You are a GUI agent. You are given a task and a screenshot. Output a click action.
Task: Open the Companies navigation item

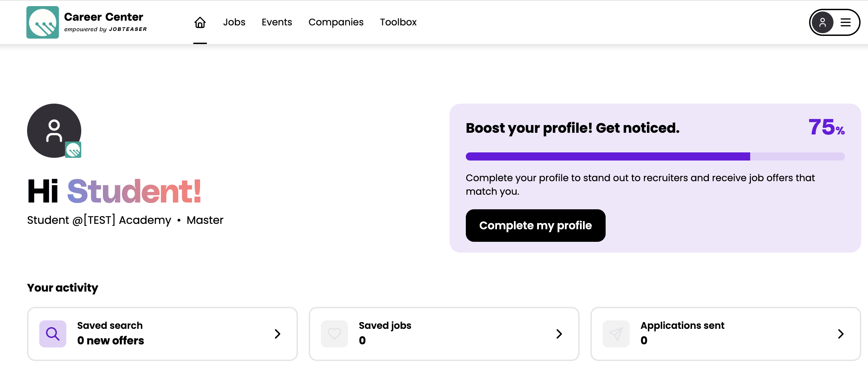click(x=336, y=22)
